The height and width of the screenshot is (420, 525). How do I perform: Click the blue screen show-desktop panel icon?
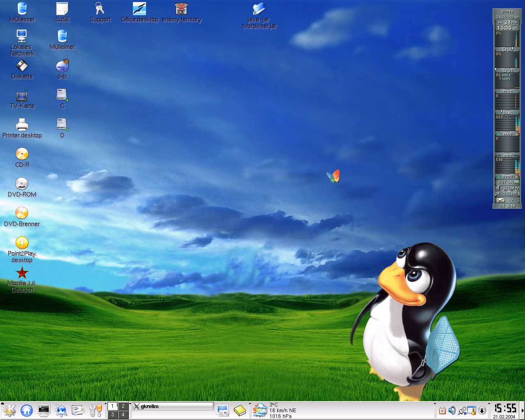(x=223, y=410)
